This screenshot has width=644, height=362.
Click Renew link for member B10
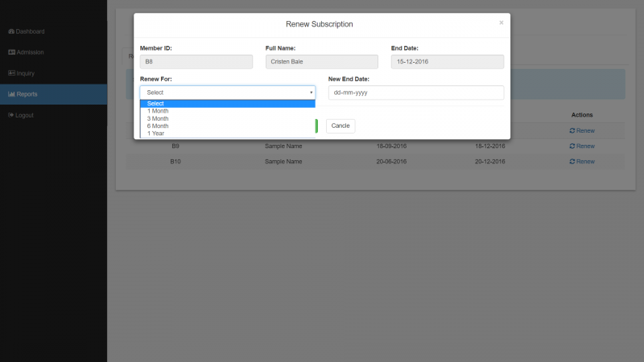582,162
